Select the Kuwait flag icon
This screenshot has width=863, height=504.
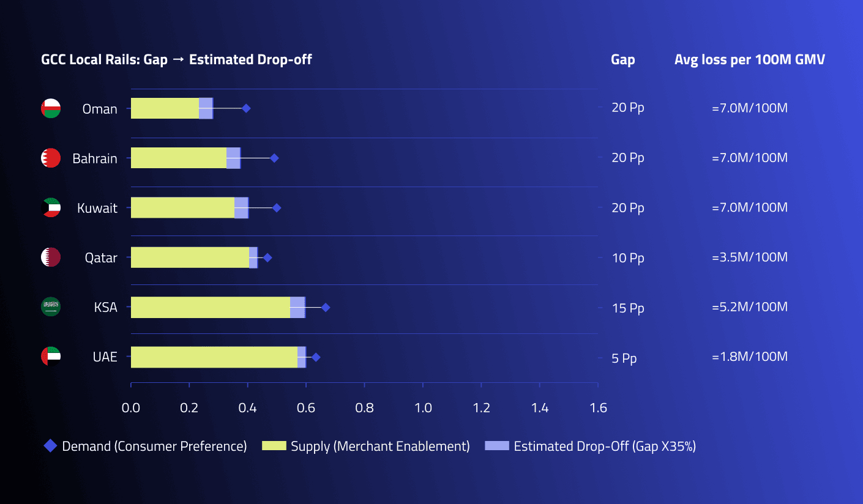[x=50, y=207]
